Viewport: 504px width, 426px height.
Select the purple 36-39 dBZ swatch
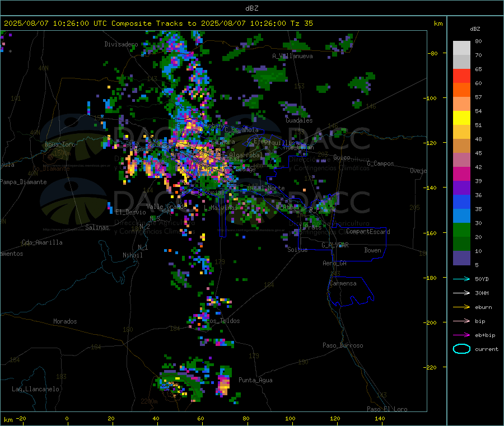tap(461, 188)
